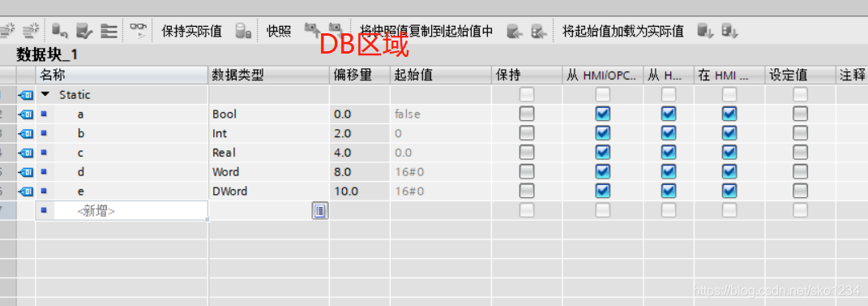Click variable name c in the table
Image resolution: width=868 pixels, height=306 pixels.
click(81, 153)
